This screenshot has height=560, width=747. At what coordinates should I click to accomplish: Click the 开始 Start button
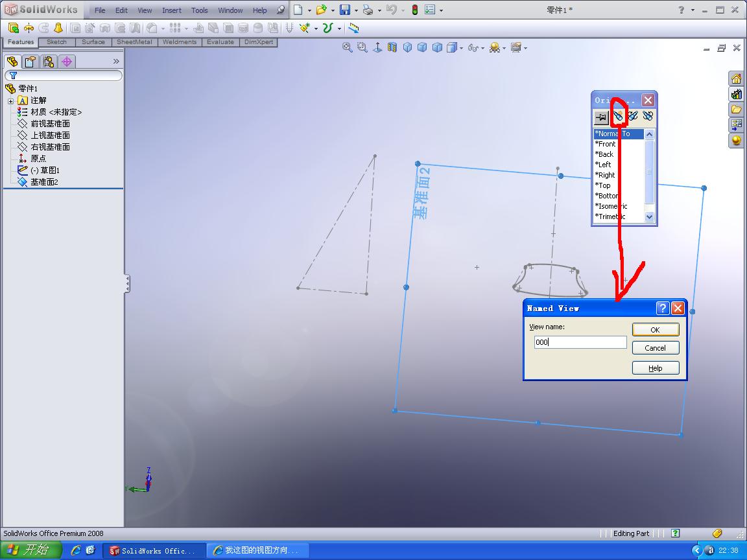pos(31,550)
